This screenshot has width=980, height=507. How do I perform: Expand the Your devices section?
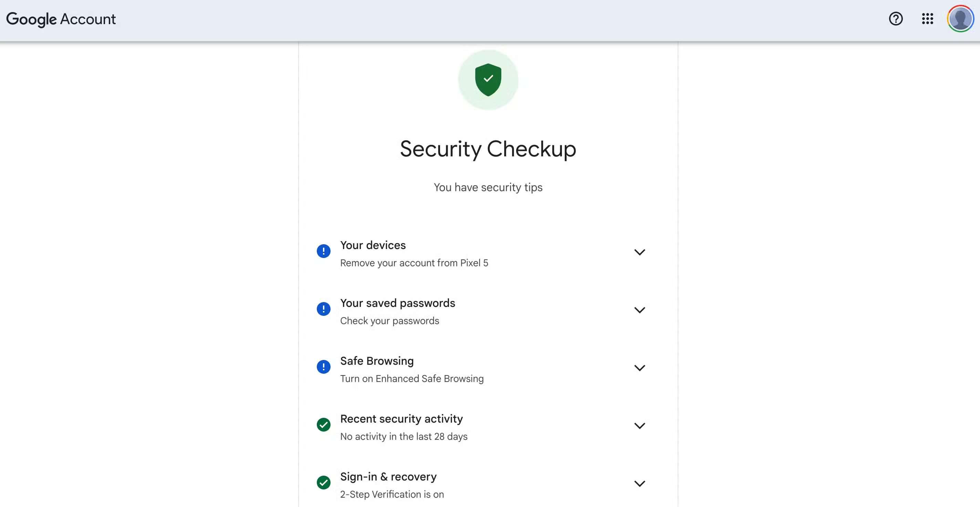[x=639, y=252]
